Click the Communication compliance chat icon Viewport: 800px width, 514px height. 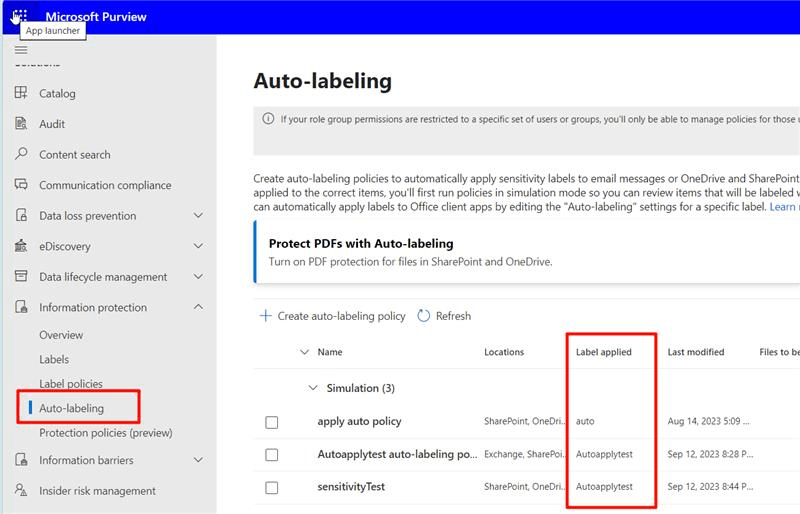pyautogui.click(x=21, y=185)
